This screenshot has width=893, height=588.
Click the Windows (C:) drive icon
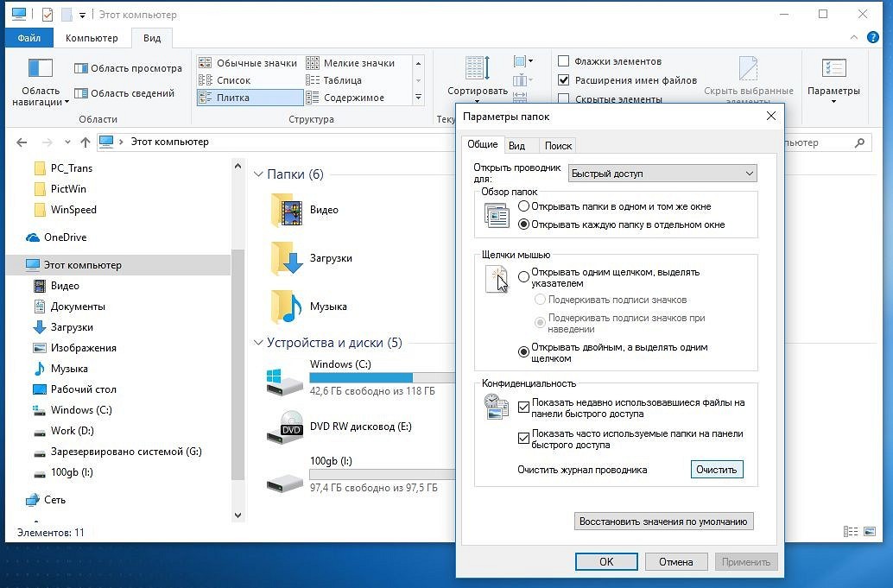(285, 378)
